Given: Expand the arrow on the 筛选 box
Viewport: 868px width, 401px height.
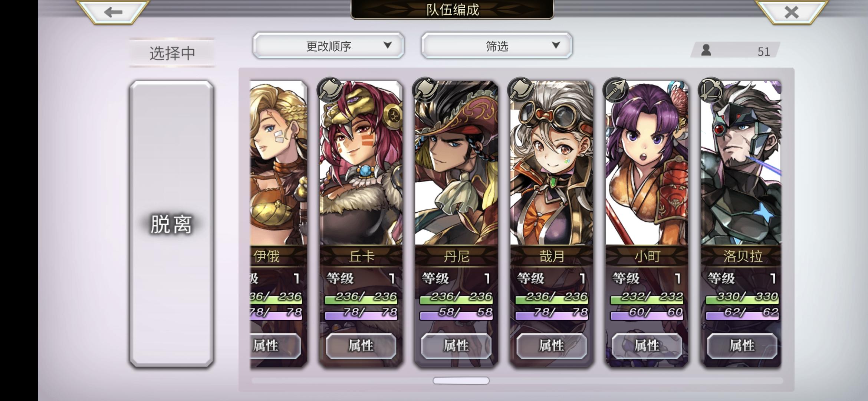Looking at the screenshot, I should coord(556,45).
